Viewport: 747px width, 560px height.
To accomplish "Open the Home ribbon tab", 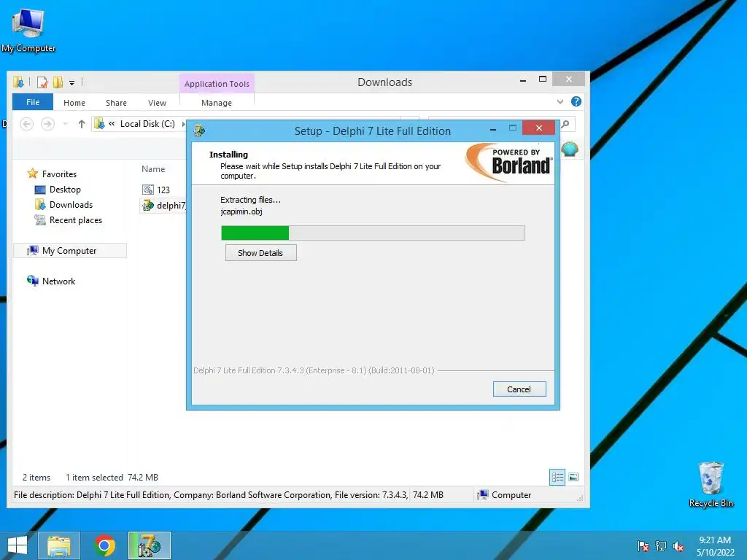I will point(74,103).
